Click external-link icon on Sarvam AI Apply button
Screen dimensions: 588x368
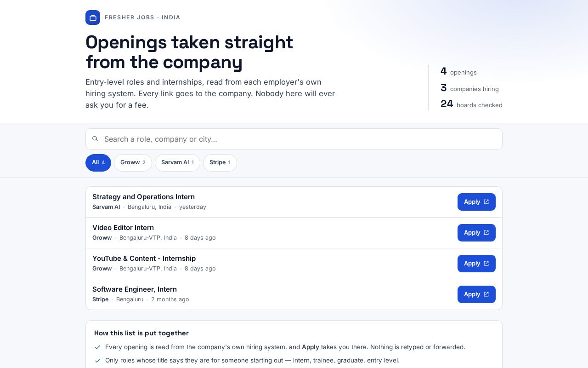486,202
